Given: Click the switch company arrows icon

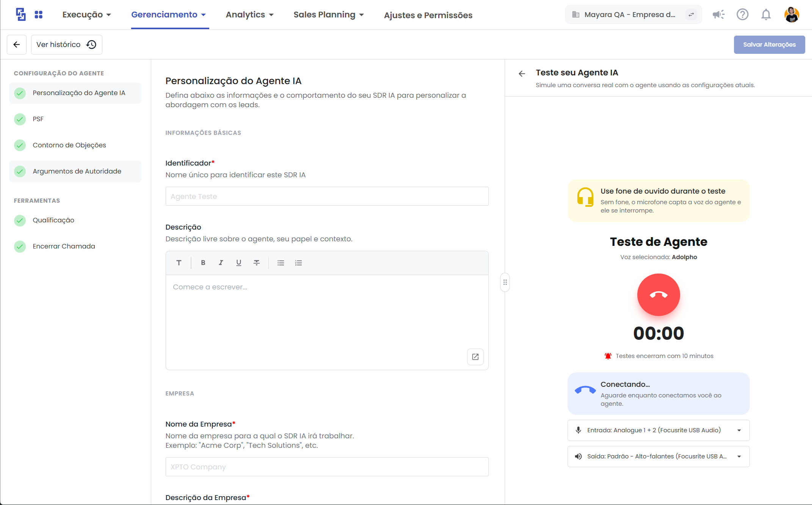Looking at the screenshot, I should pyautogui.click(x=691, y=15).
